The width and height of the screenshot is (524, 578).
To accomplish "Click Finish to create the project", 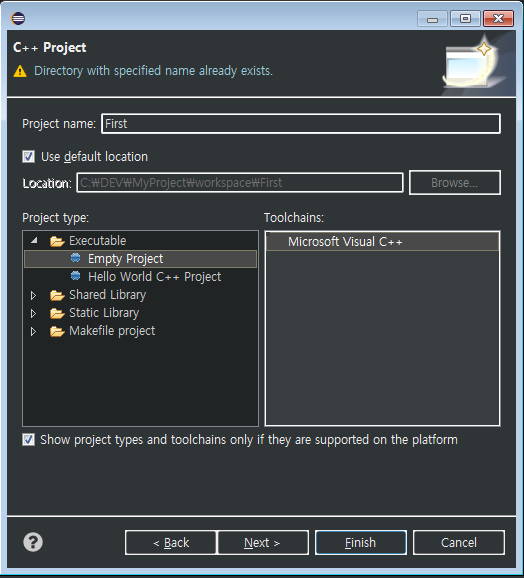I will (x=361, y=542).
